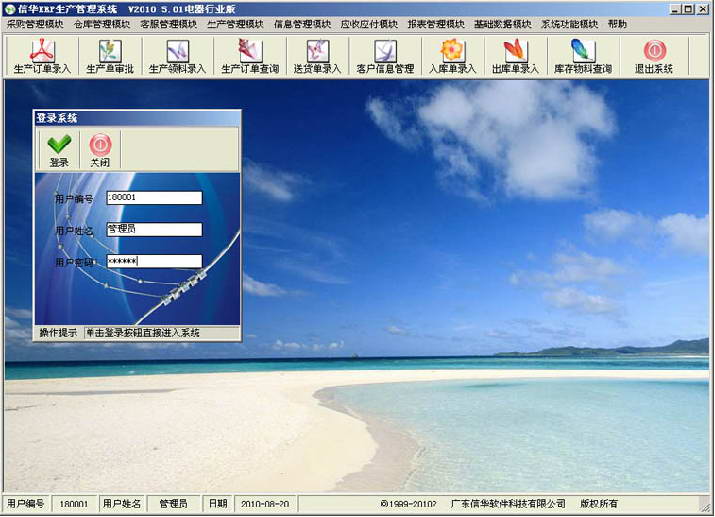The width and height of the screenshot is (715, 517).
Task: Open the 应收应付模块 menu
Action: pyautogui.click(x=369, y=24)
